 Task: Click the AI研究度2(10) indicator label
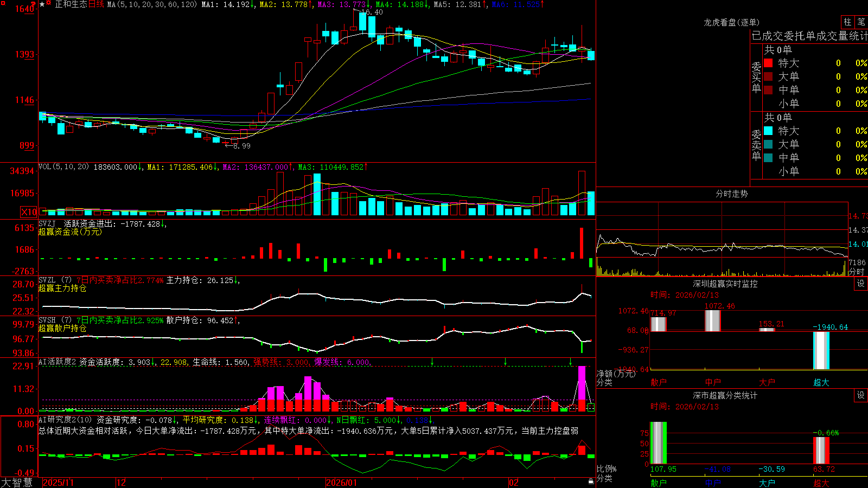tap(66, 420)
